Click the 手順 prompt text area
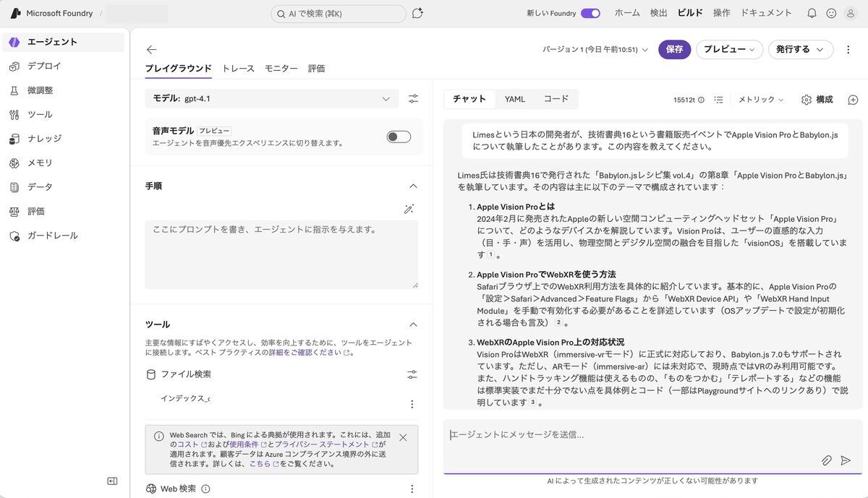 [x=281, y=254]
